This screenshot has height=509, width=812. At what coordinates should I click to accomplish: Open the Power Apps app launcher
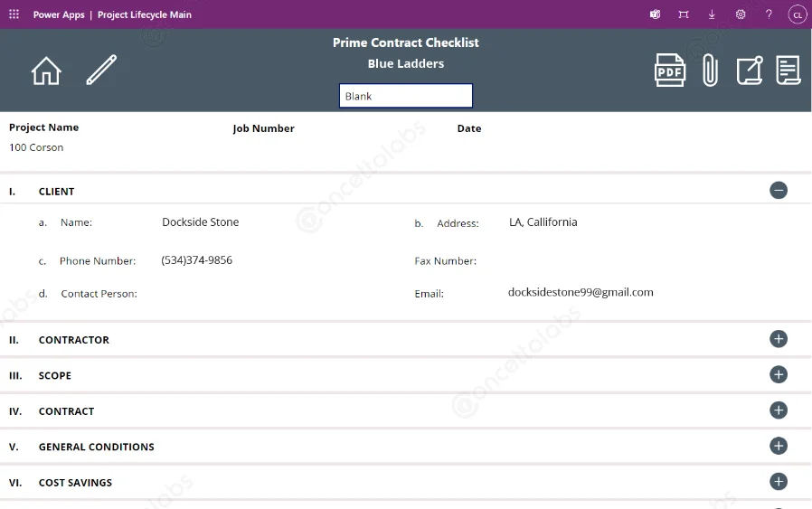(14, 14)
